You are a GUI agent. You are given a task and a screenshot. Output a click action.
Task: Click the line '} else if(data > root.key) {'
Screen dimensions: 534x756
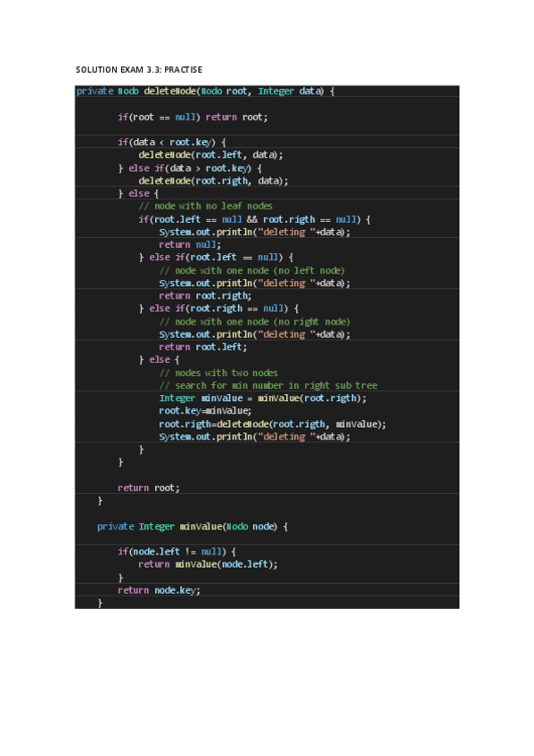tap(190, 168)
